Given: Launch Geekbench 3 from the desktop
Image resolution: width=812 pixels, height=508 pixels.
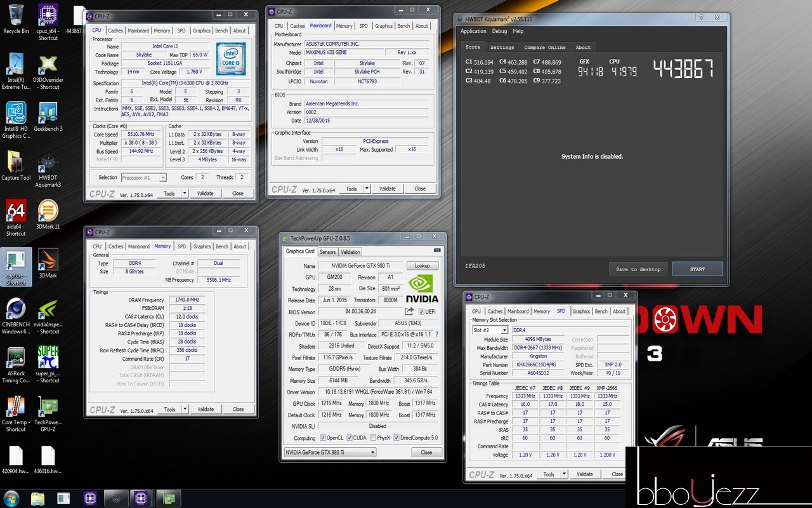Looking at the screenshot, I should [x=48, y=117].
